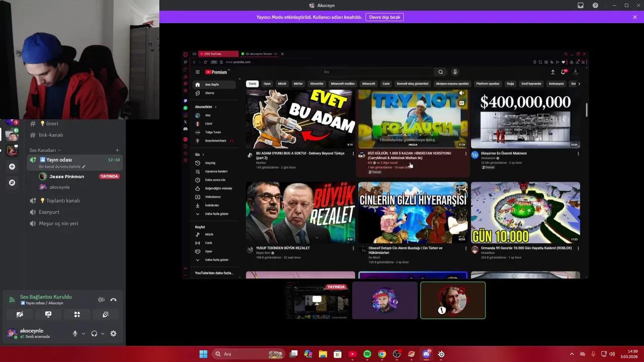Screen dimensions: 644x362
Task: Click the scrollbar of the streamed browser page
Action: pyautogui.click(x=587, y=110)
